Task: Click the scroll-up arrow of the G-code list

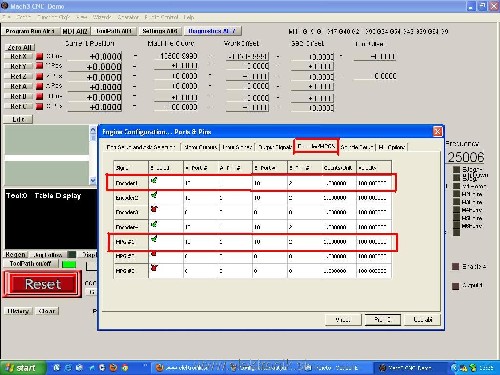Action: tap(93, 130)
